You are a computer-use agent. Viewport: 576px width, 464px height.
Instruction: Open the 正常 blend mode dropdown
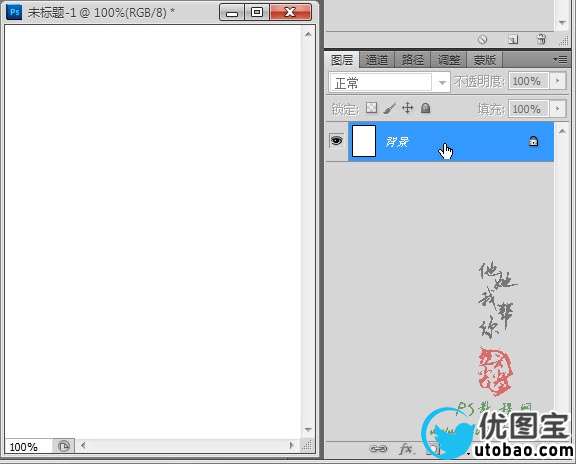(x=389, y=83)
